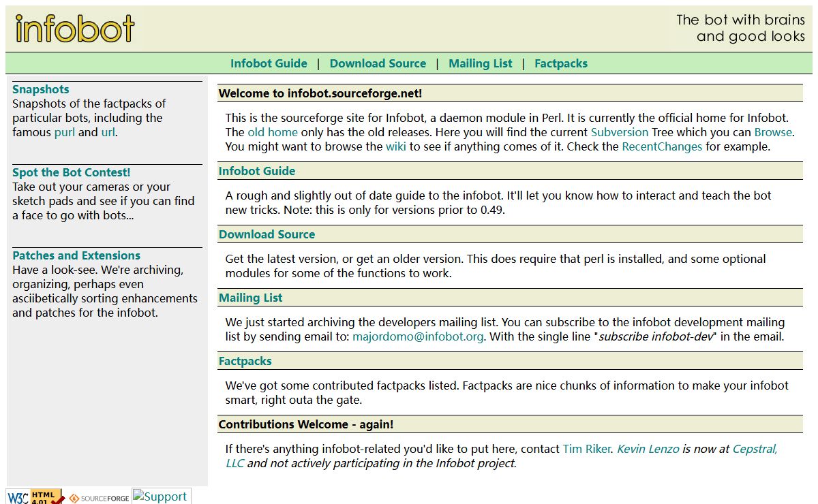
Task: Follow the purl link in sidebar
Action: coord(65,132)
